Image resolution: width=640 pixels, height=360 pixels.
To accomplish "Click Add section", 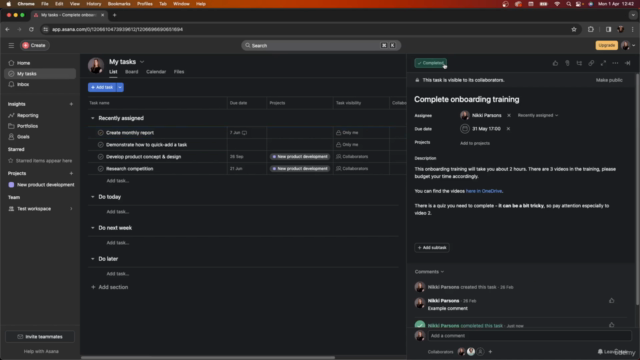I will pos(109,287).
